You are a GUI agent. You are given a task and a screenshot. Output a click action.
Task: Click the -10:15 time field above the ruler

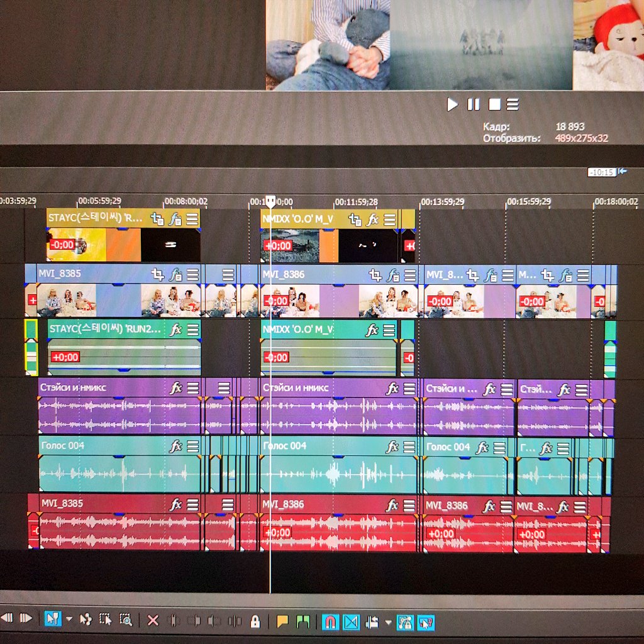(602, 172)
